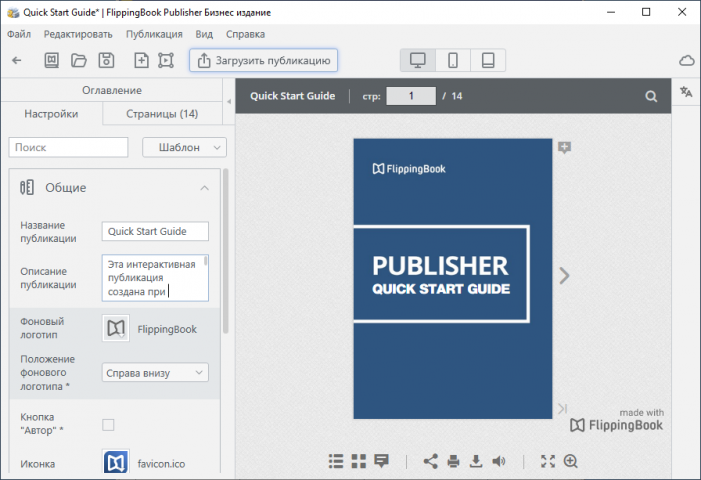
Task: Click the new project from PDF icon
Action: [51, 60]
